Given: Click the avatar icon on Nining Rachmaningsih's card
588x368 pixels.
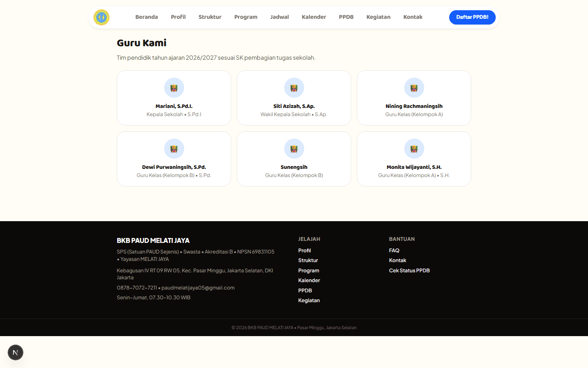Looking at the screenshot, I should [x=414, y=88].
